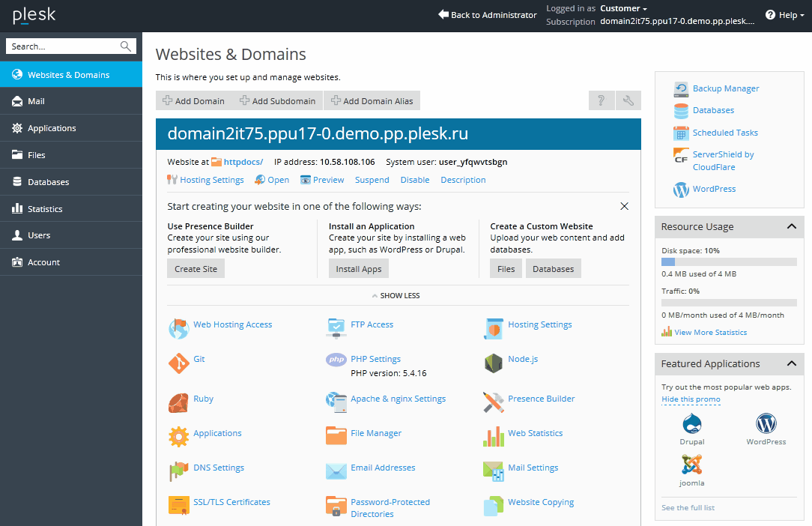
Task: Select the Drupal icon in Featured Applications
Action: (691, 424)
